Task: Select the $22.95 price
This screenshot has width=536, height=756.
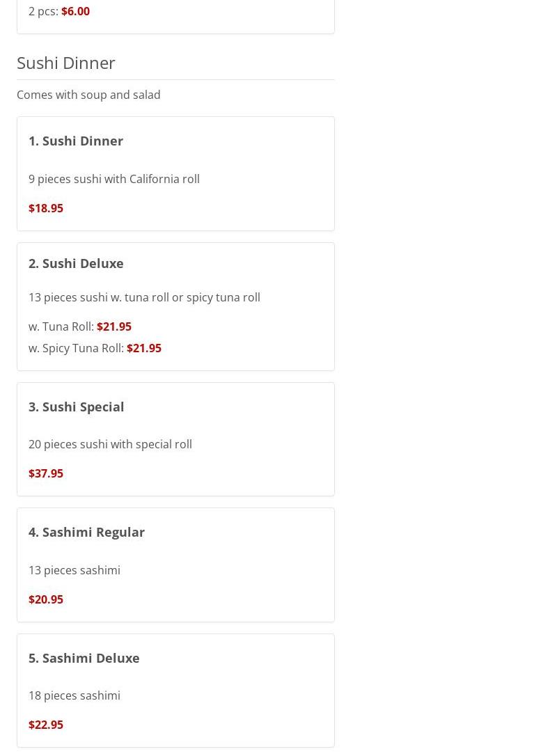Action: pyautogui.click(x=46, y=725)
